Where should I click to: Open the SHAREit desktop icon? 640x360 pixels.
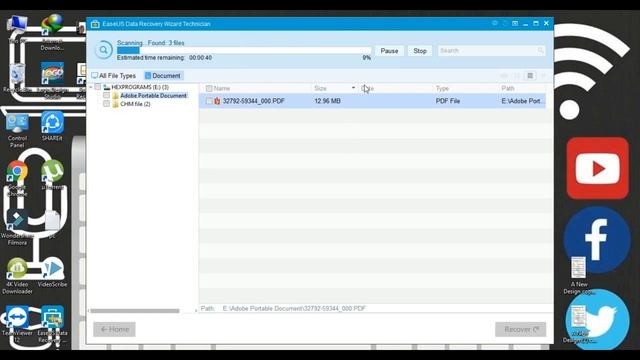click(52, 126)
